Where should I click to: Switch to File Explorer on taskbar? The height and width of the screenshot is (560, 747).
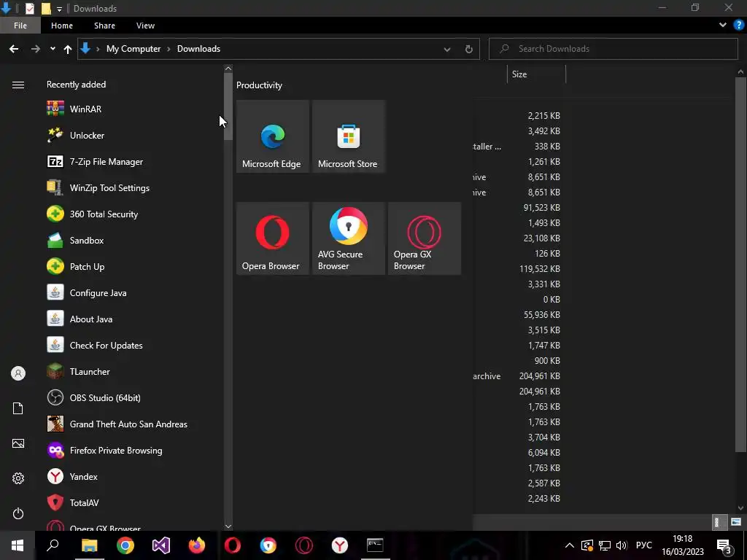[x=89, y=545]
